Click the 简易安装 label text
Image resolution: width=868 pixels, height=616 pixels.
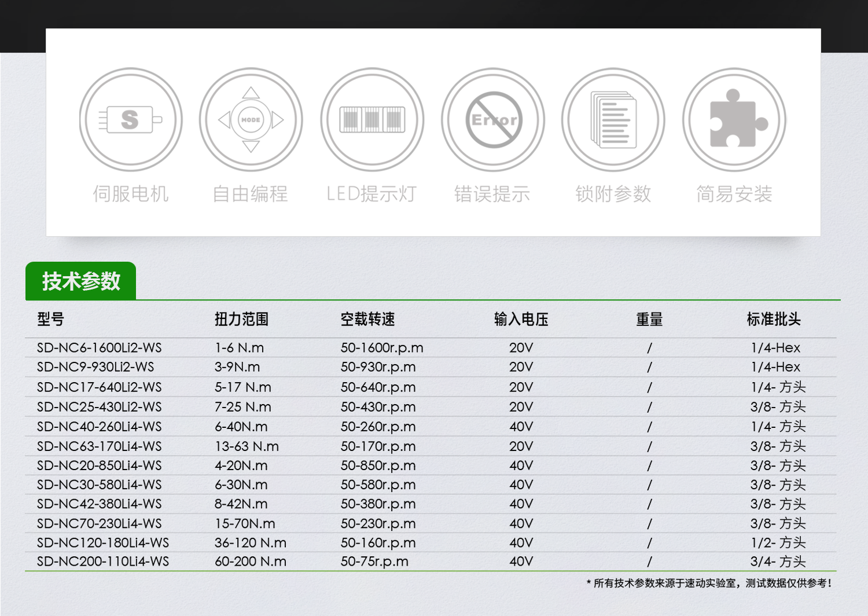click(x=734, y=194)
